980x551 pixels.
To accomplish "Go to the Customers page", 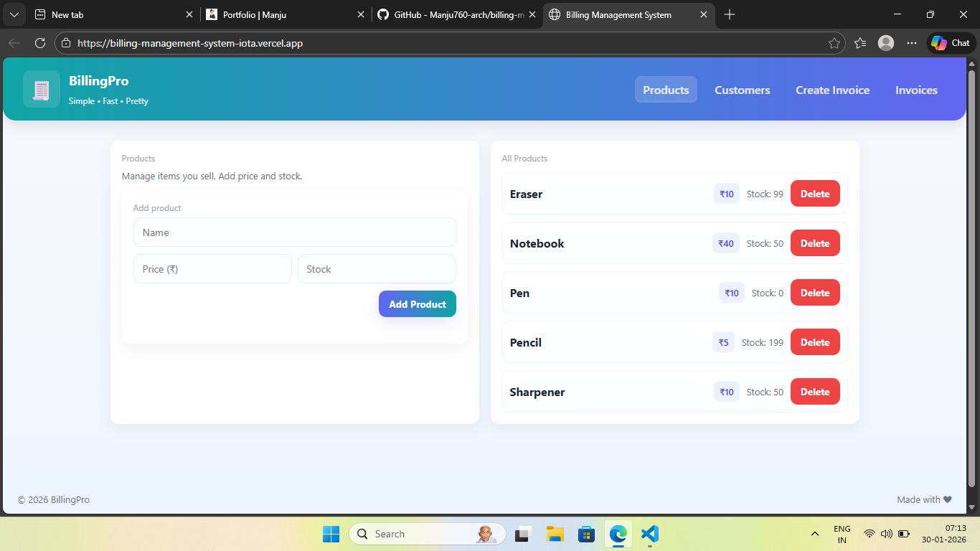I will (x=742, y=90).
